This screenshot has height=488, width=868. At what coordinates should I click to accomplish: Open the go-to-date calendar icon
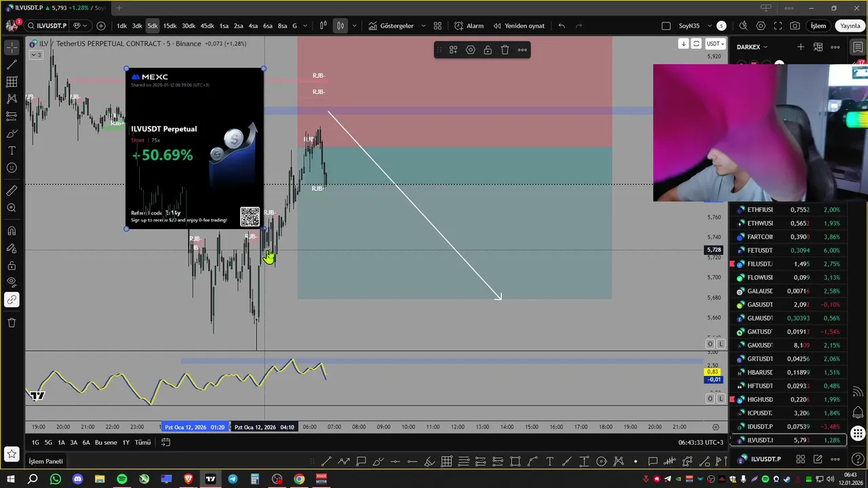[165, 443]
